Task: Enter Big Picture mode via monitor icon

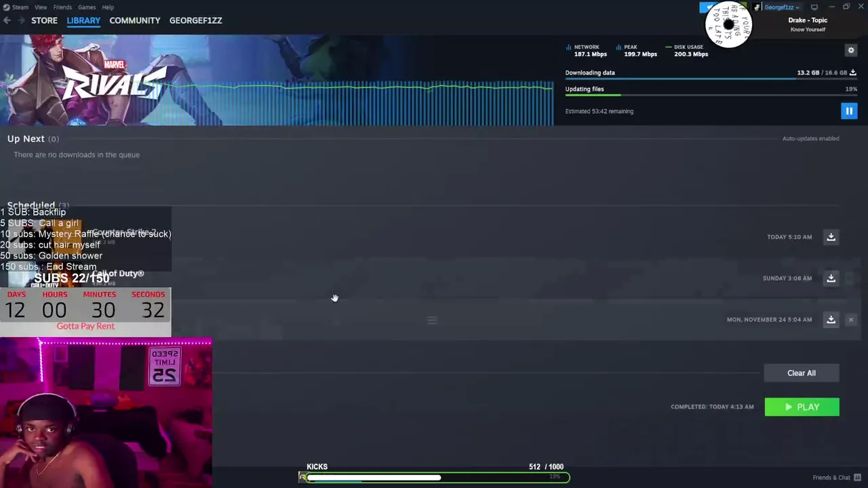Action: coord(814,7)
